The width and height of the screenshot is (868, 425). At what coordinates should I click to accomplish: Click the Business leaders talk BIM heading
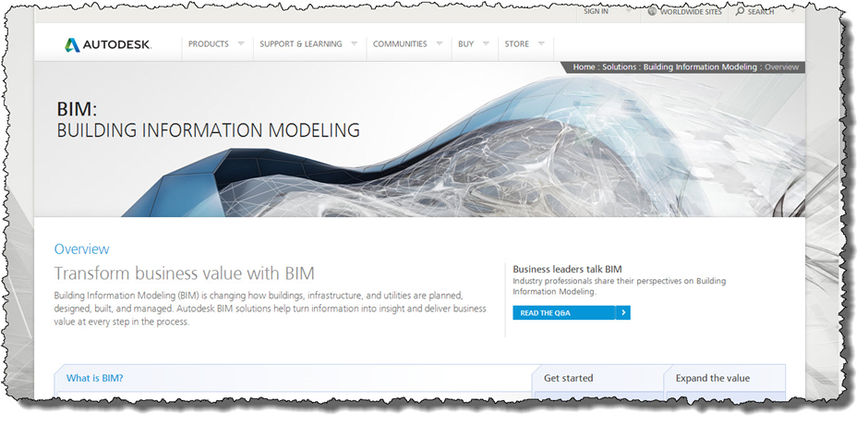567,269
